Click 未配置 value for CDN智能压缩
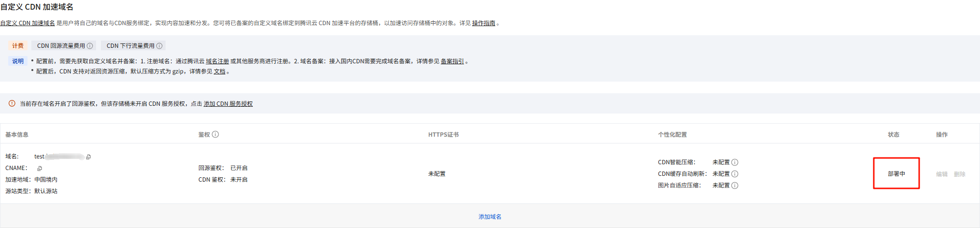This screenshot has height=228, width=980. tap(721, 162)
